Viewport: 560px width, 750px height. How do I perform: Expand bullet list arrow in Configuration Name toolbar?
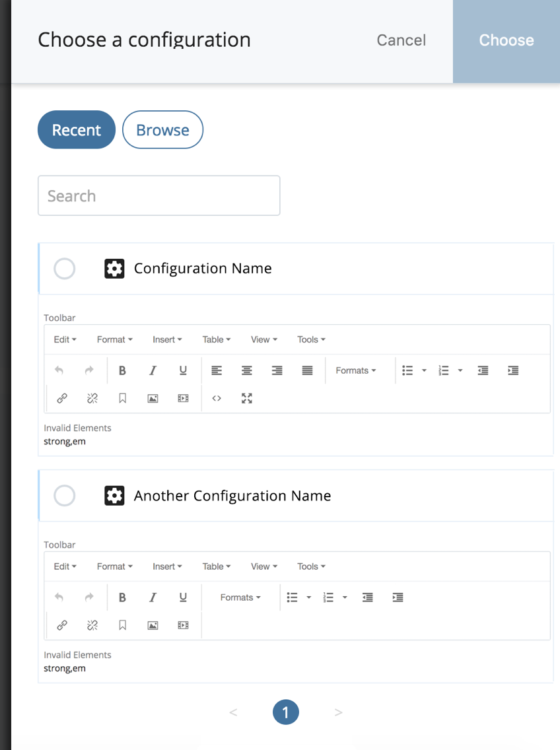(x=424, y=370)
